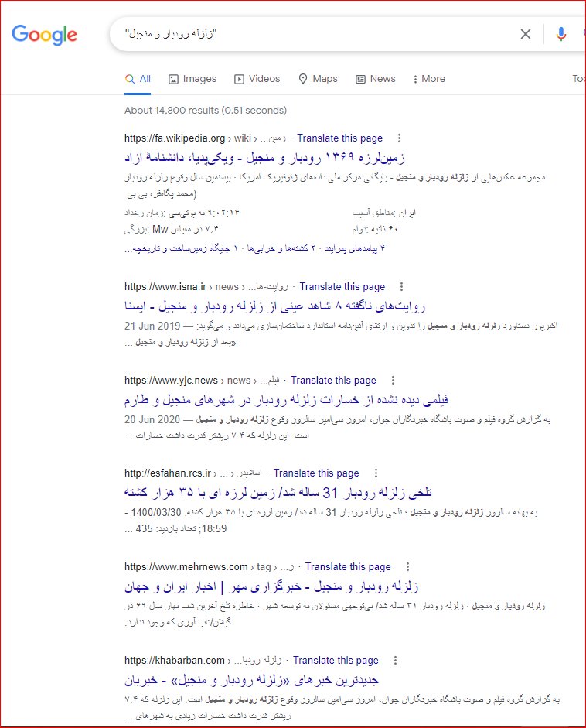Open options menu for yjc.news result
Image resolution: width=586 pixels, height=728 pixels.
393,381
